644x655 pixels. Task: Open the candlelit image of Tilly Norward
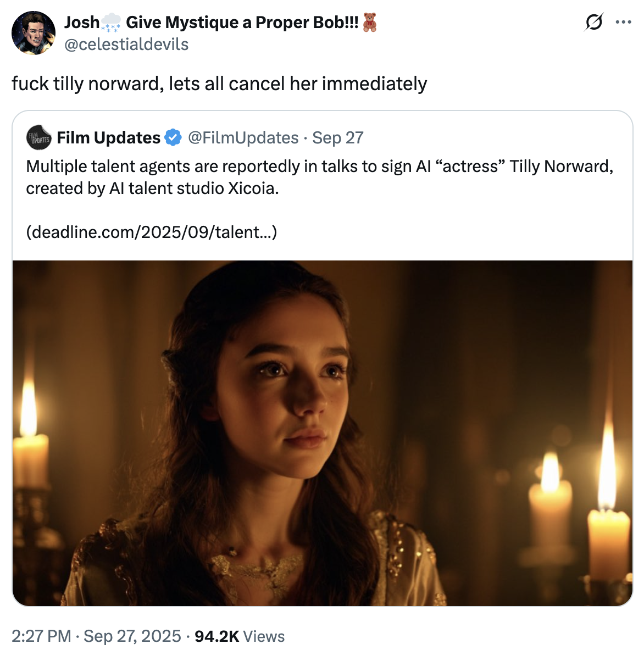(321, 434)
